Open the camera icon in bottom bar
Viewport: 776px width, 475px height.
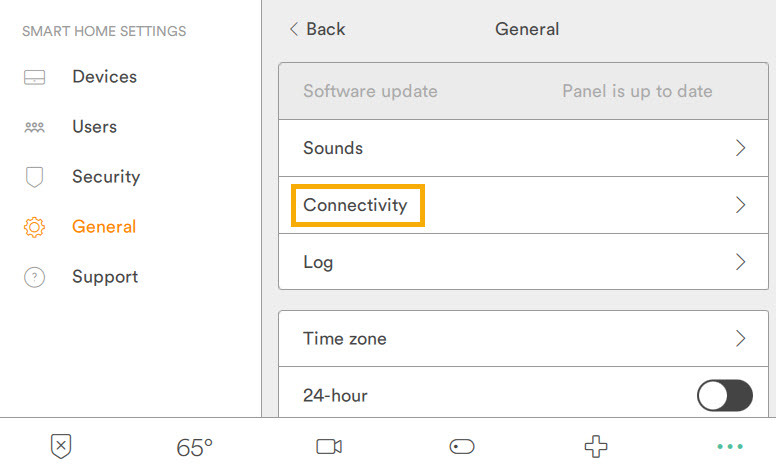point(329,447)
